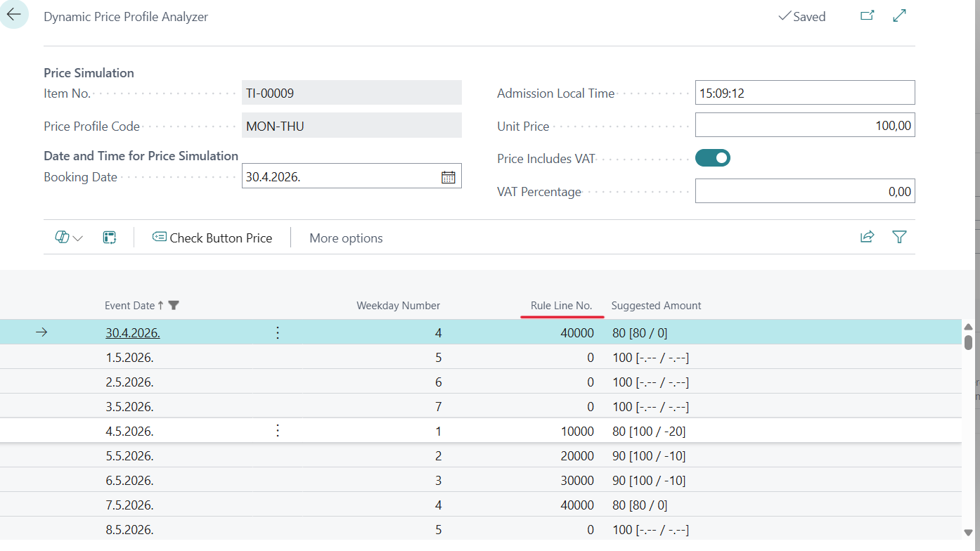This screenshot has width=980, height=551.
Task: Select the 5.5.2026. event date cell
Action: tap(129, 455)
